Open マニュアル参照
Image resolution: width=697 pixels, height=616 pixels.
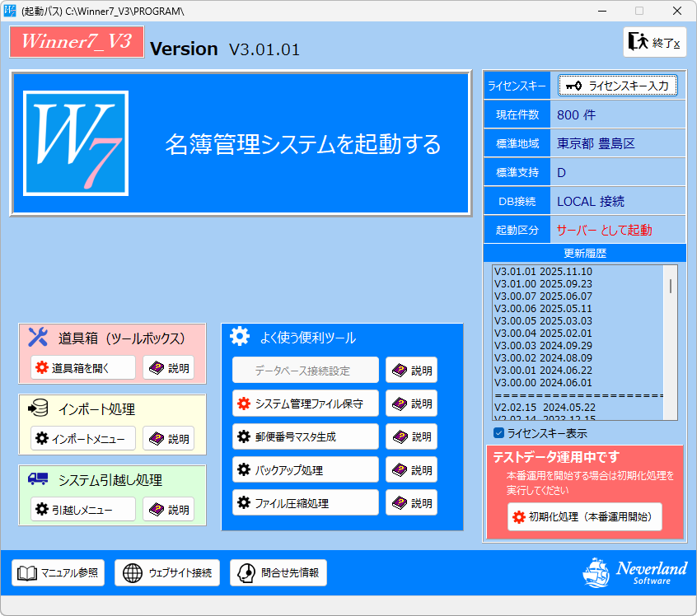(x=58, y=572)
